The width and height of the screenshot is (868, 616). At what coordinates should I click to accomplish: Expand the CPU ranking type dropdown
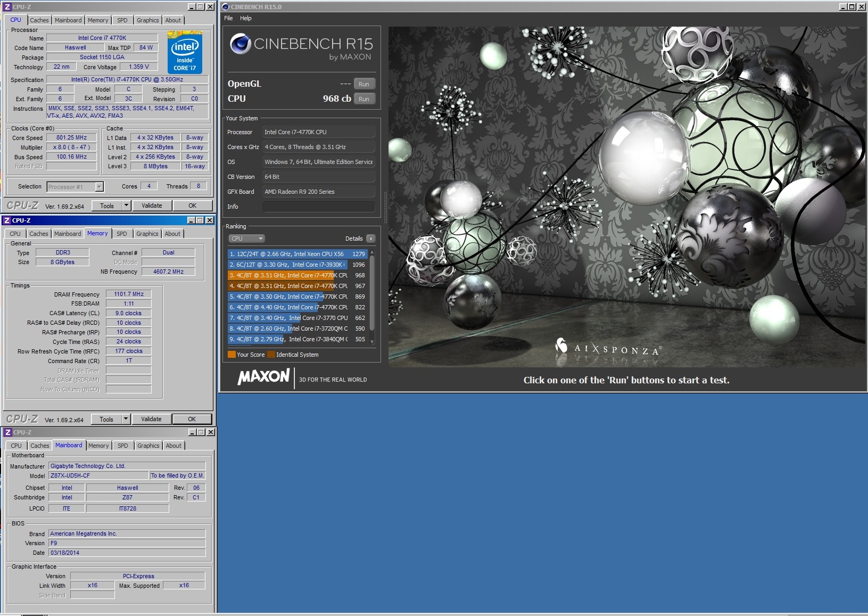[x=246, y=239]
